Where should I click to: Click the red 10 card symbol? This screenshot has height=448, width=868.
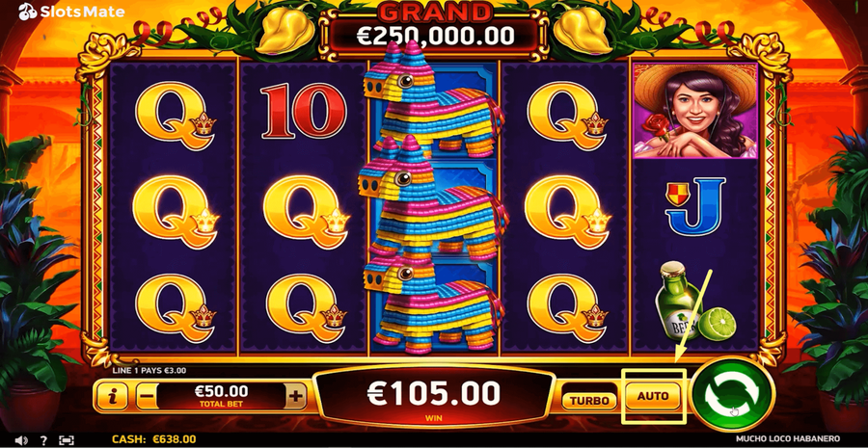[304, 111]
